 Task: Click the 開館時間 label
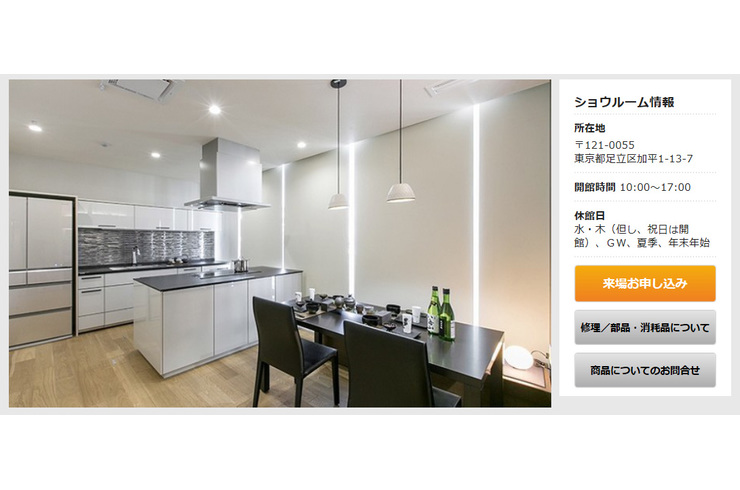pos(595,187)
